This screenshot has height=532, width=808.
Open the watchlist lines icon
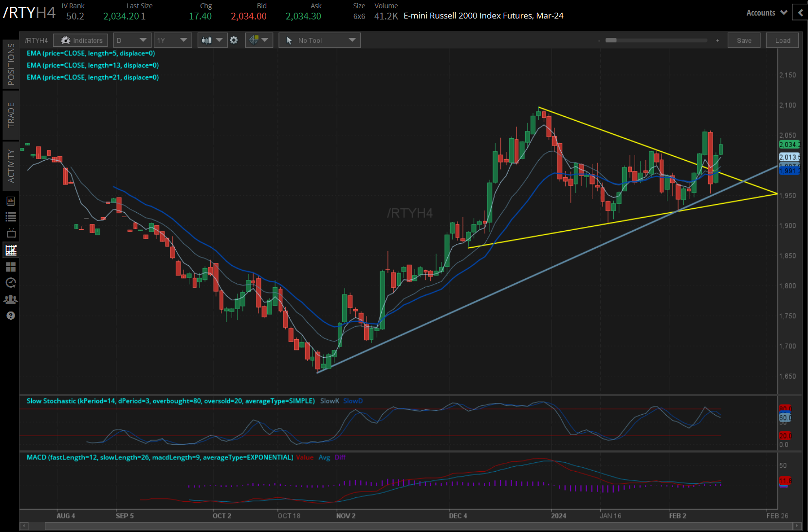pos(11,217)
